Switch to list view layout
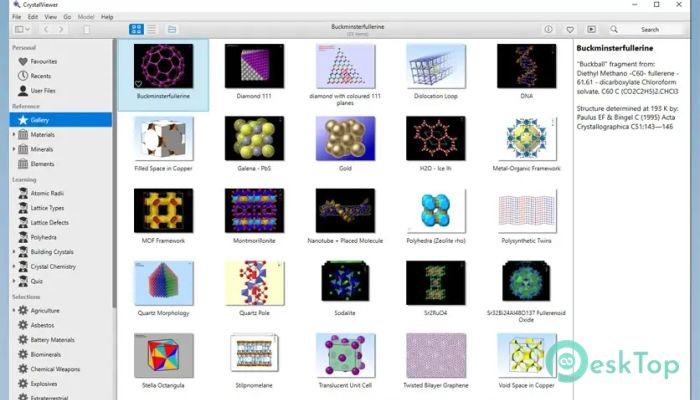This screenshot has height=400, width=700. 150,29
